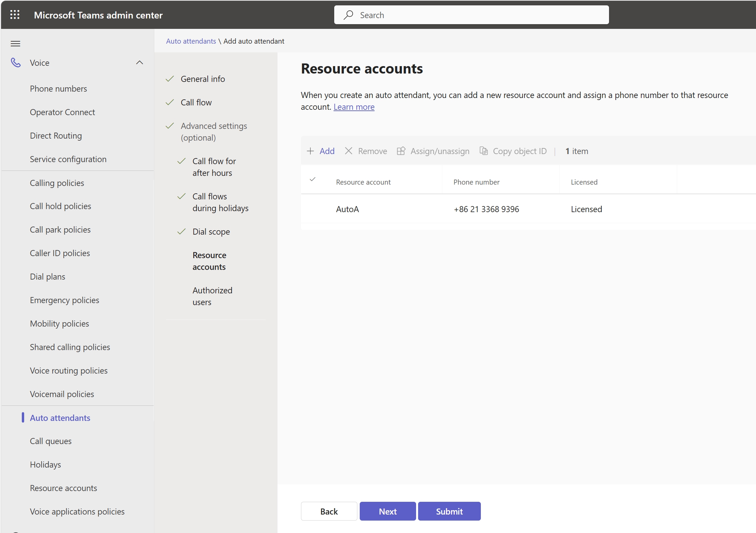Select the AutoA resource account row
Screen dimensions: 756x533
(528, 209)
